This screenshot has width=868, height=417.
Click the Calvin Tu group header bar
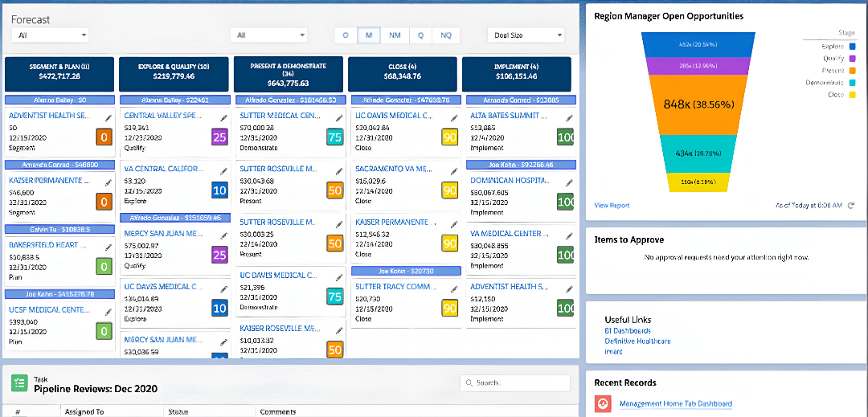[59, 229]
